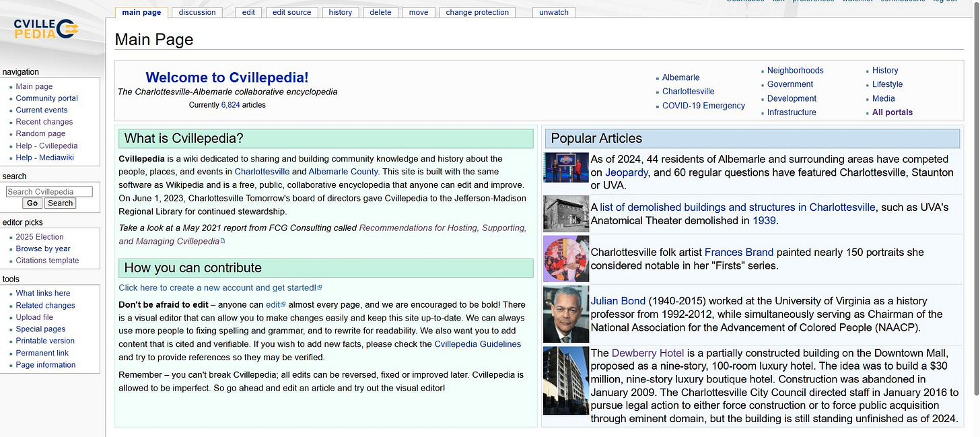Viewport: 980px width, 437px height.
Task: Open the Media portal
Action: (884, 98)
